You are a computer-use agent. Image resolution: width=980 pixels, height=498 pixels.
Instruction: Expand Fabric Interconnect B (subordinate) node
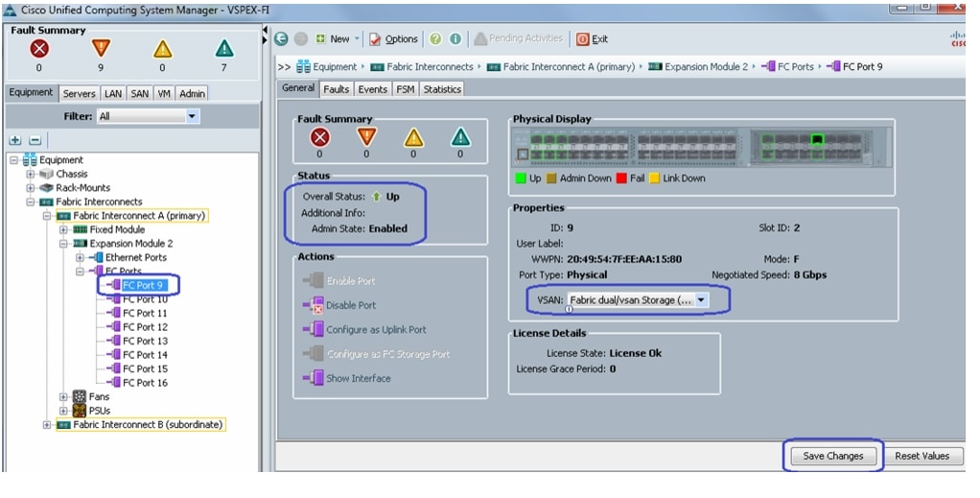click(47, 425)
